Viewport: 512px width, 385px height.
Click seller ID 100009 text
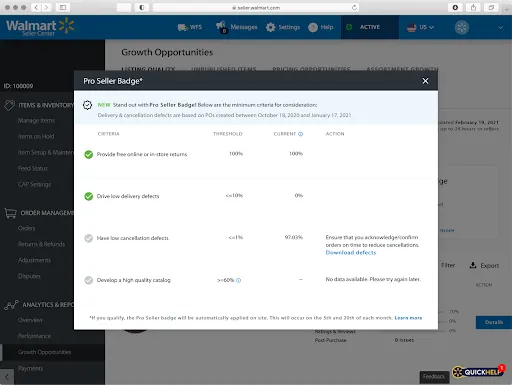(x=18, y=86)
